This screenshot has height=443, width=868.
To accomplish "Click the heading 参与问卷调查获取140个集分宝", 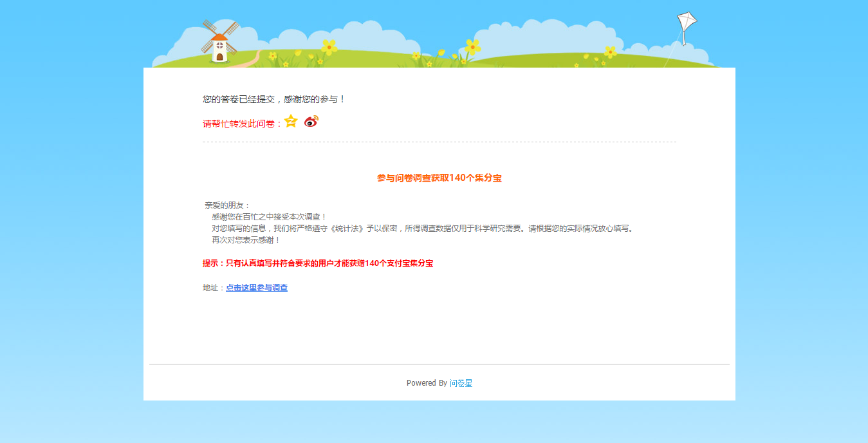I will click(x=439, y=178).
